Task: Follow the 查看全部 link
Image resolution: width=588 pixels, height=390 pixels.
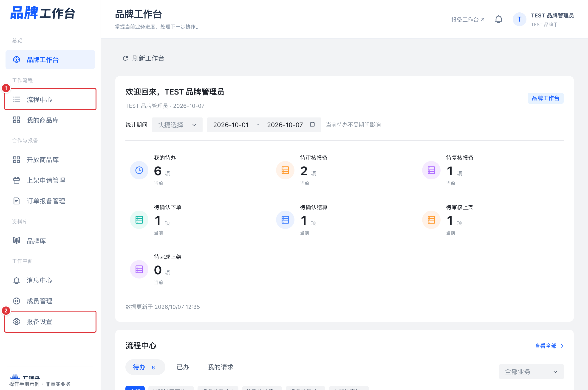Action: tap(549, 346)
